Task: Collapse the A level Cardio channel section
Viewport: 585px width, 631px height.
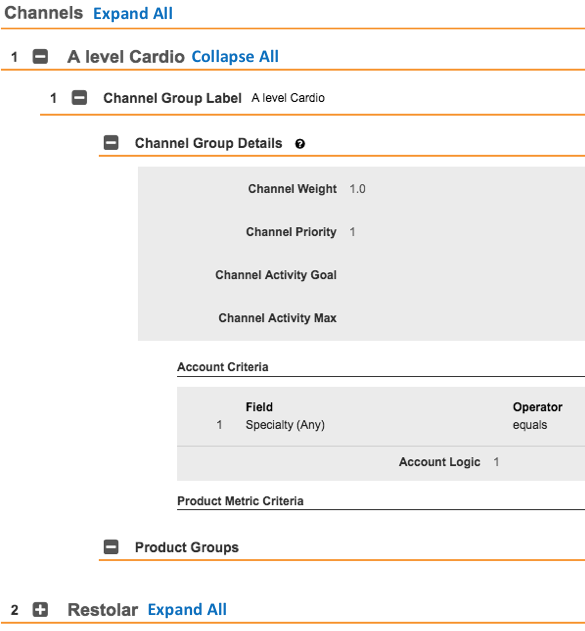Action: (40, 56)
